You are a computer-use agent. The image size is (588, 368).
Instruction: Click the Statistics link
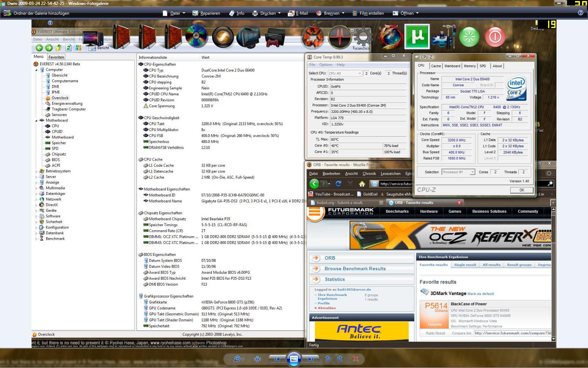click(335, 279)
